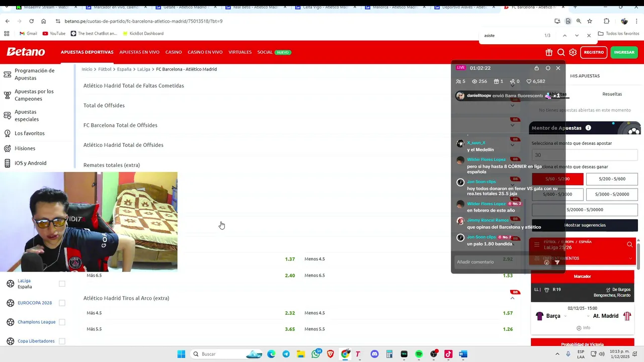Select the S/20000 - S/30000 winnings option

(x=585, y=210)
